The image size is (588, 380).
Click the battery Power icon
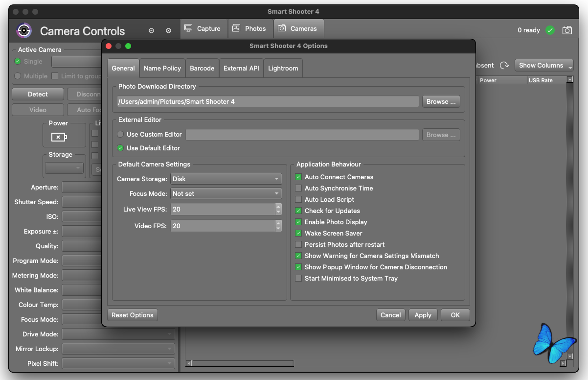tap(59, 137)
